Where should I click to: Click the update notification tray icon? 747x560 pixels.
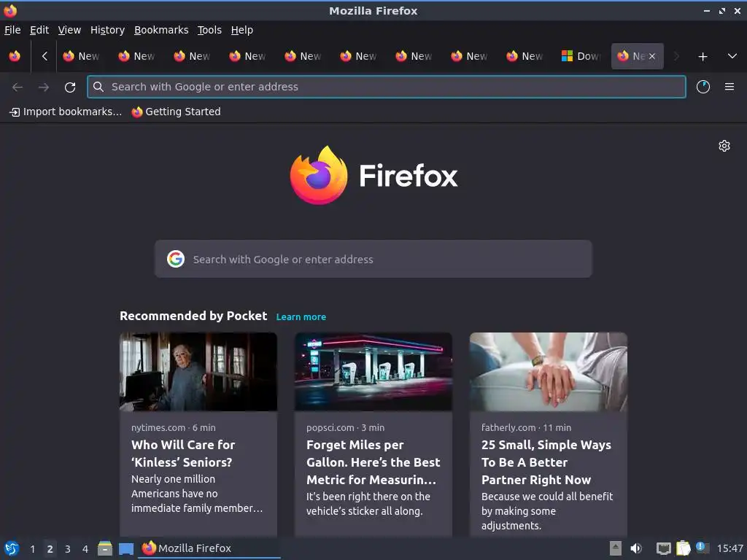pos(703,548)
